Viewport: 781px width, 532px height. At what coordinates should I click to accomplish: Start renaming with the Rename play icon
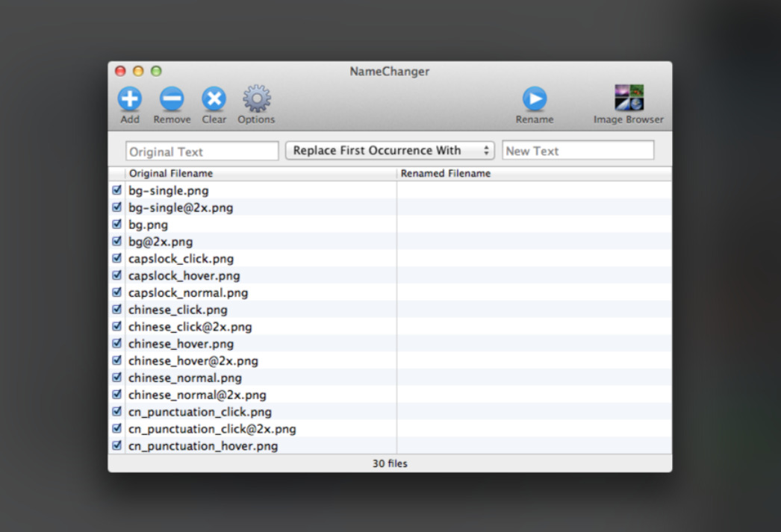tap(535, 98)
